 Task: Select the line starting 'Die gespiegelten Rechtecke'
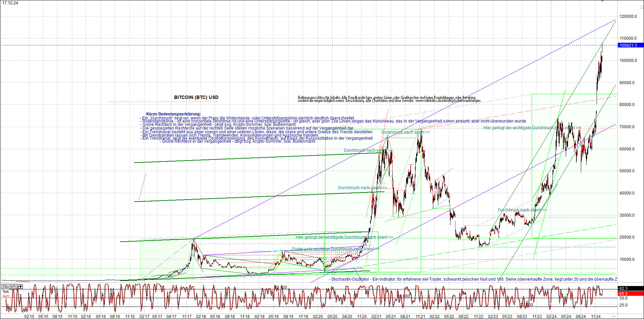coord(247,128)
